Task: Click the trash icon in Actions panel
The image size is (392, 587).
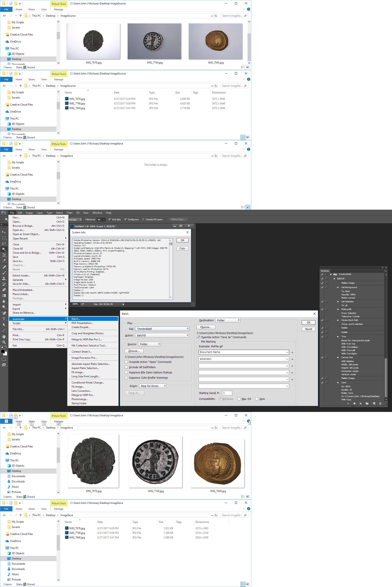Action: click(x=380, y=403)
